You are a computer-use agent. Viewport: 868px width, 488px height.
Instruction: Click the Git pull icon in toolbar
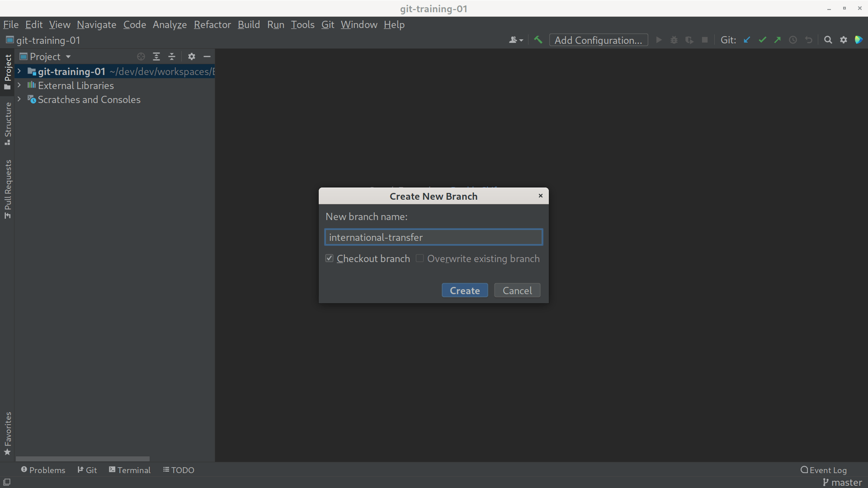(x=746, y=40)
